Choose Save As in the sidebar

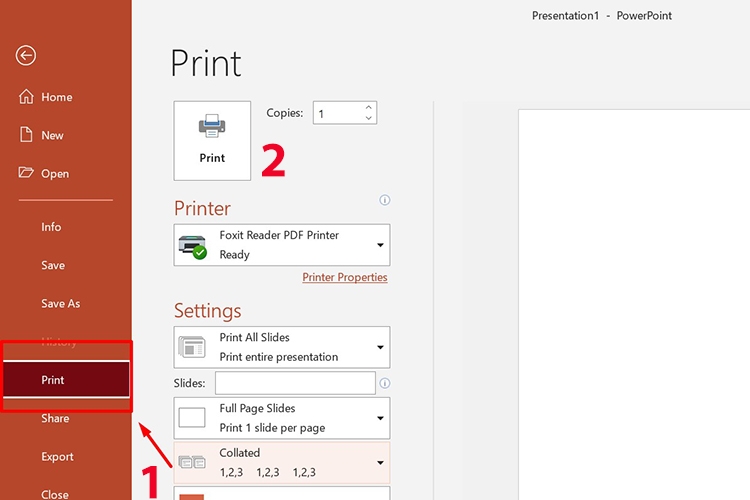point(60,303)
